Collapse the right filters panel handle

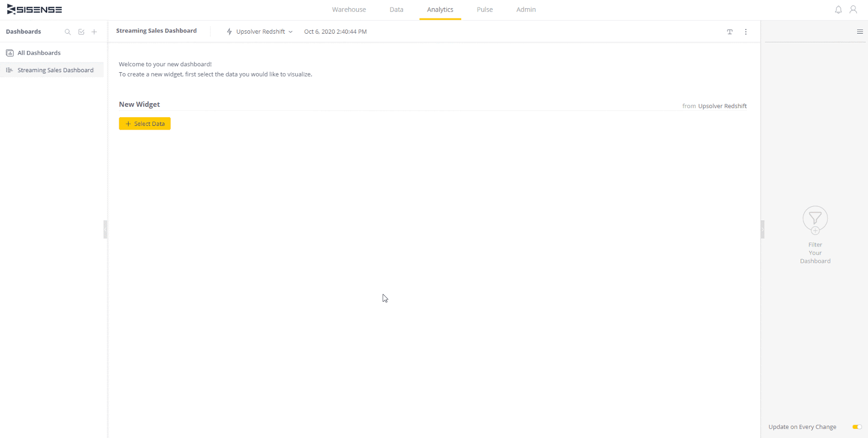(x=762, y=229)
